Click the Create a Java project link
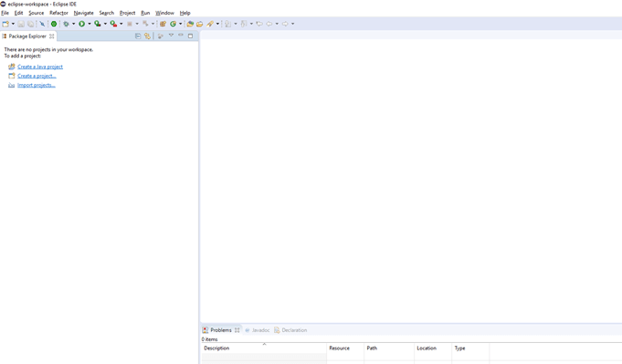The width and height of the screenshot is (622, 364). pos(40,67)
